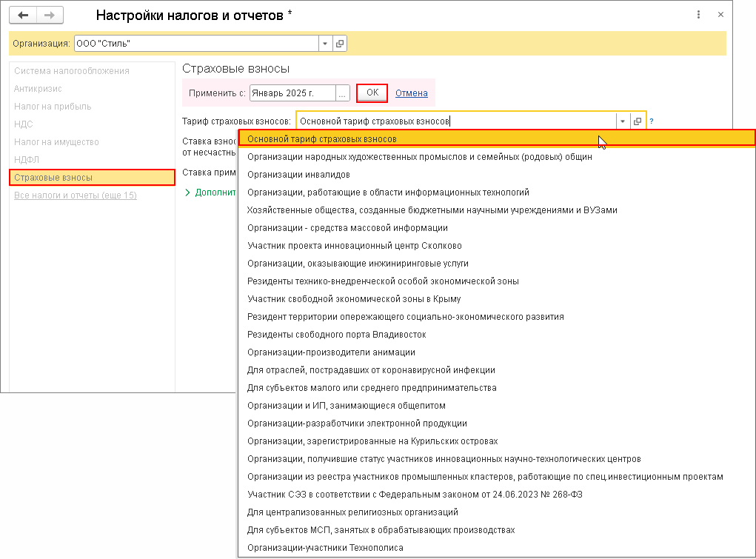Switch to the НДФЛ sidebar section
The image size is (756, 559).
(27, 160)
